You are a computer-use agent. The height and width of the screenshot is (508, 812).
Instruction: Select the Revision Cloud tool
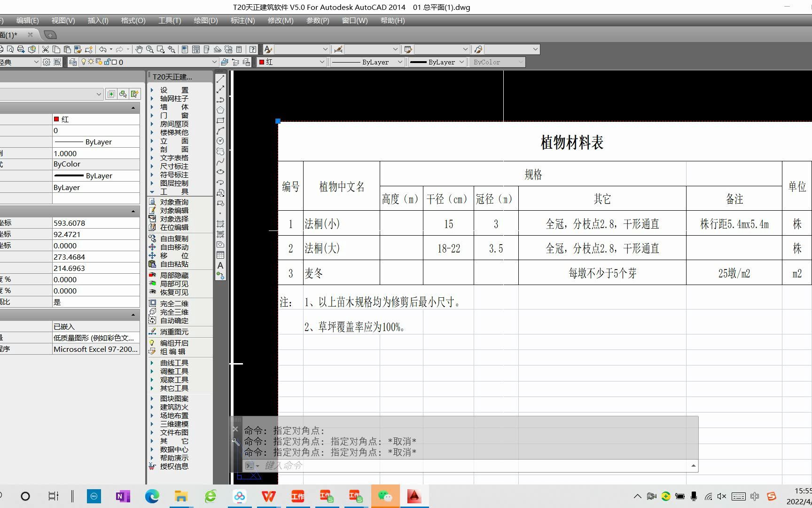pyautogui.click(x=220, y=152)
